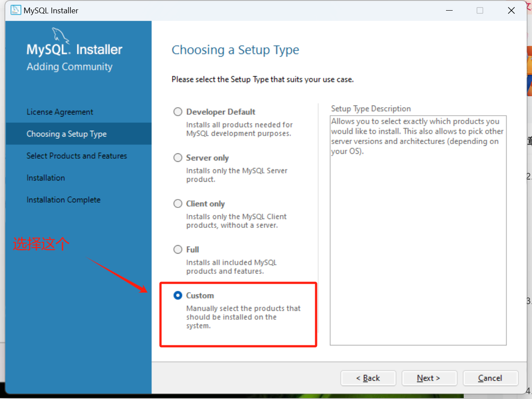Screen dimensions: 532x399
Task: Choose the Client only setup option
Action: click(x=178, y=203)
